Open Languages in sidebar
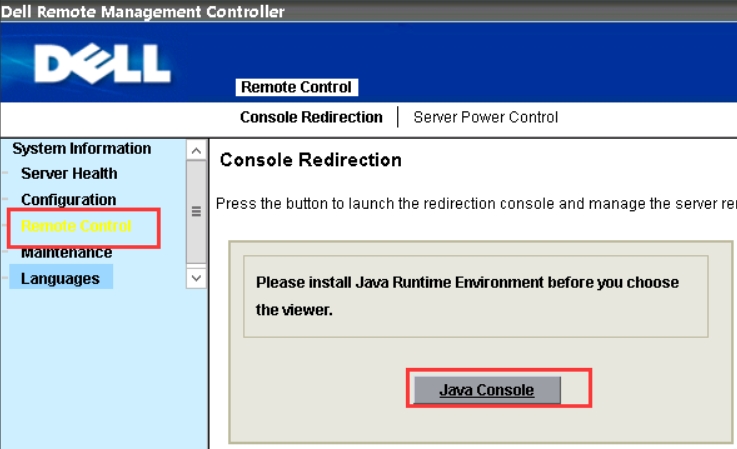 pos(61,278)
